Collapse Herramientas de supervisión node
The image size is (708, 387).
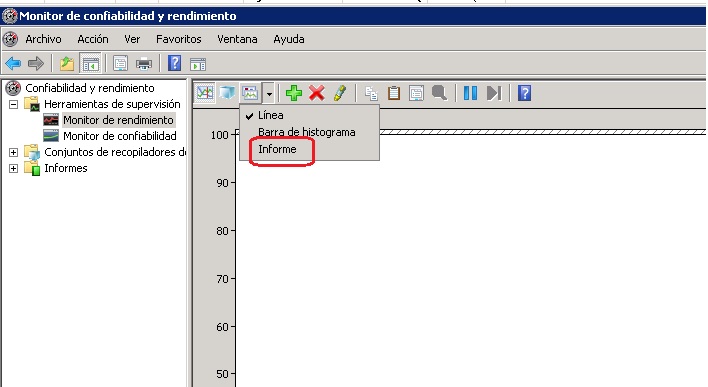(14, 104)
